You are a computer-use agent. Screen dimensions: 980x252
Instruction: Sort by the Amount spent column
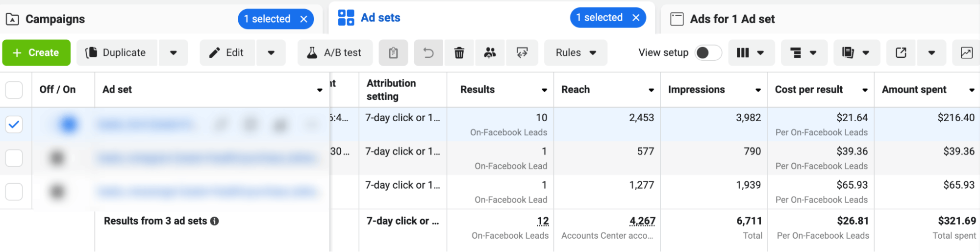click(914, 90)
